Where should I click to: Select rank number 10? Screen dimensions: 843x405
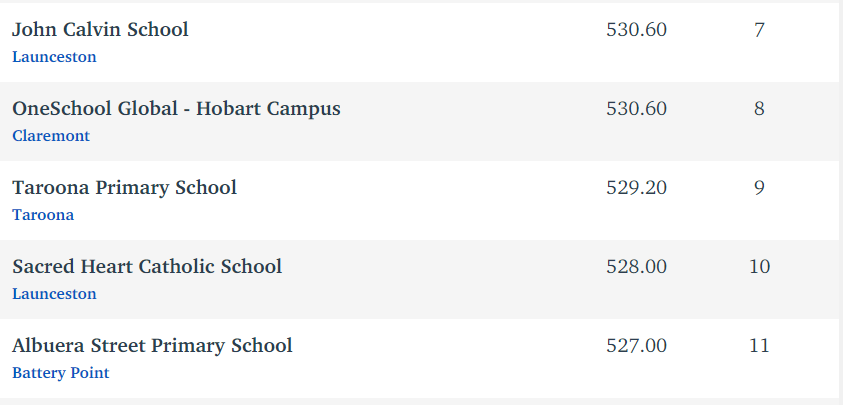(x=760, y=267)
